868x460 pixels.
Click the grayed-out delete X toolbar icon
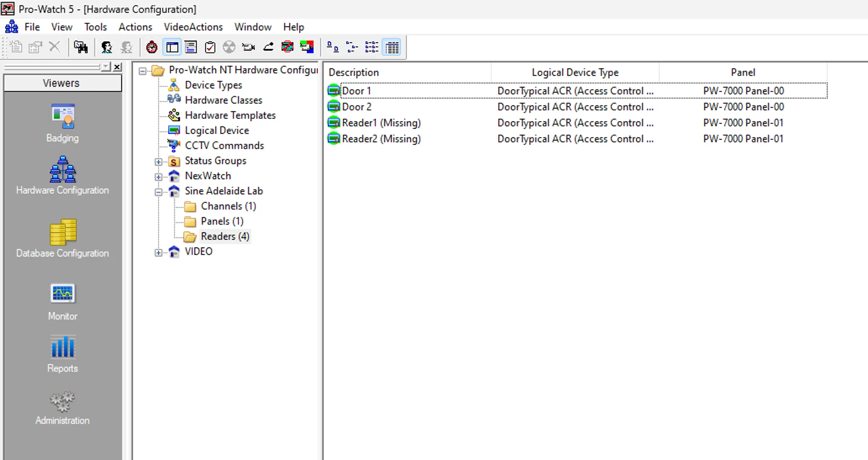[x=55, y=47]
